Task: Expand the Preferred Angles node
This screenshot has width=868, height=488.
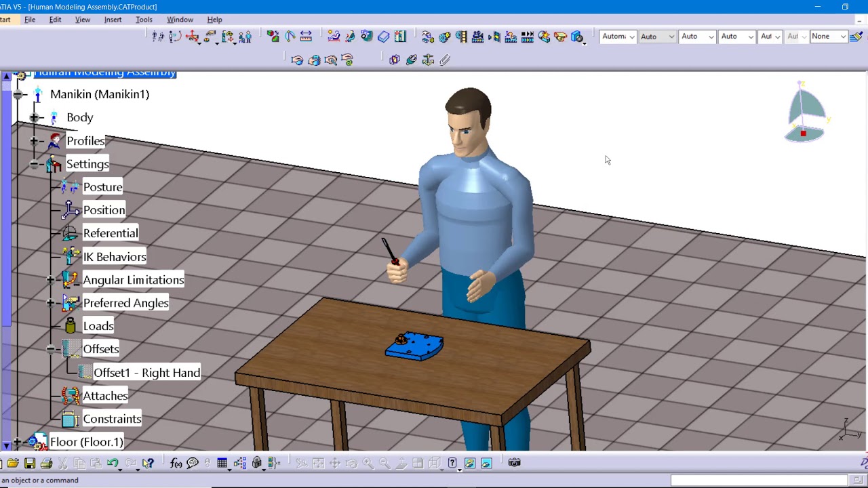Action: [x=50, y=302]
